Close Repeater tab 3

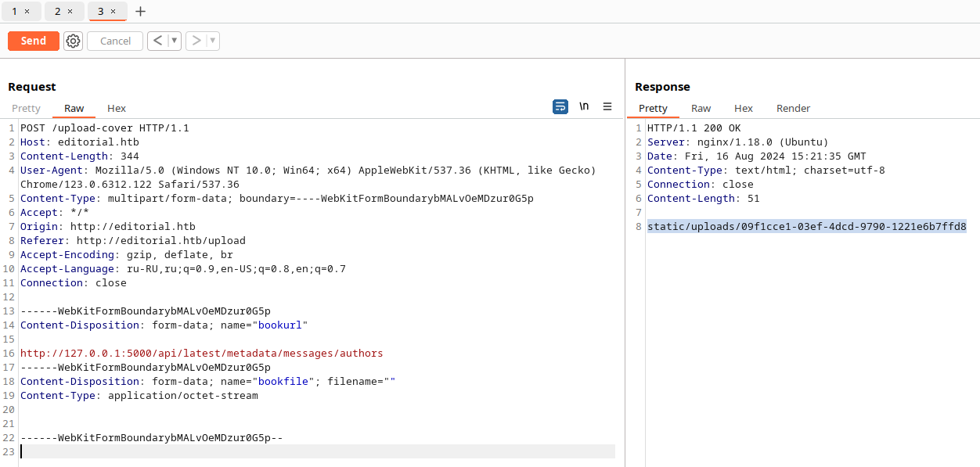coord(113,12)
